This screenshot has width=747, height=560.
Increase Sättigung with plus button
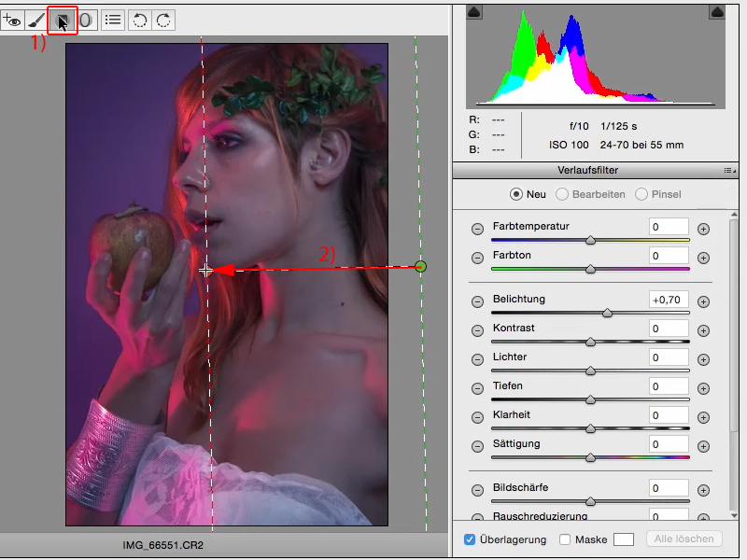coord(703,447)
